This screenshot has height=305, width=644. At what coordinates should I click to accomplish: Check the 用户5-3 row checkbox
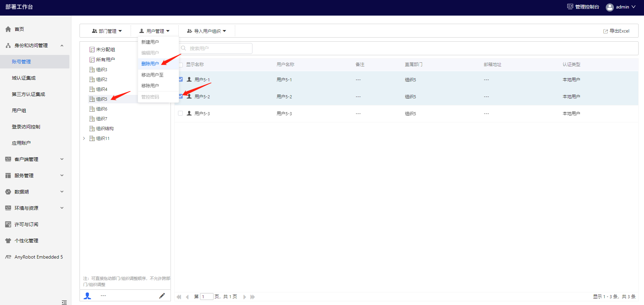point(180,113)
